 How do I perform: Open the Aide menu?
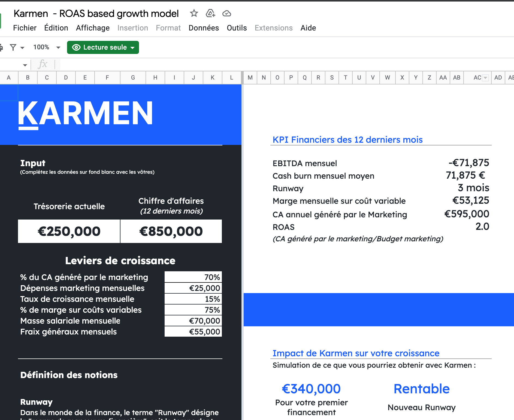click(x=308, y=28)
